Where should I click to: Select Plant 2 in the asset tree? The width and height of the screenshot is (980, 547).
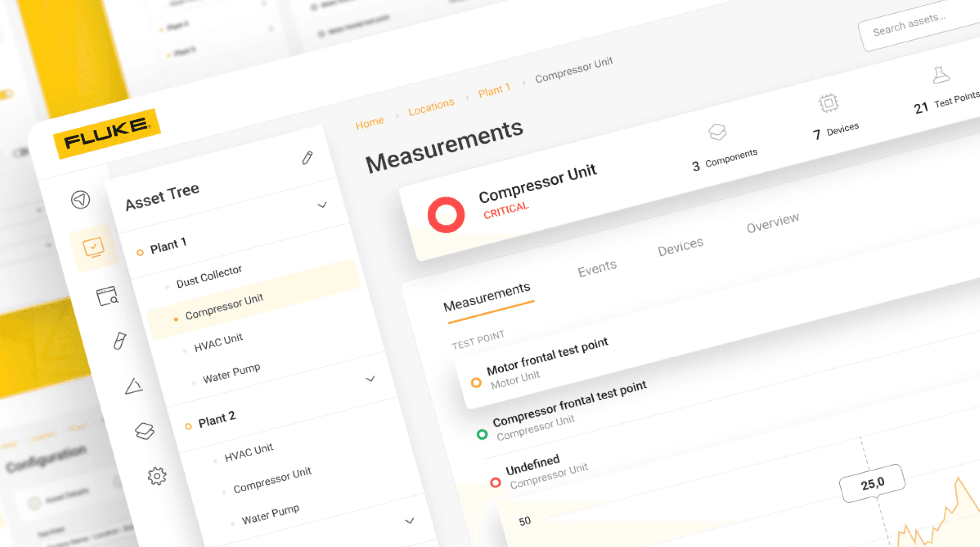[217, 419]
